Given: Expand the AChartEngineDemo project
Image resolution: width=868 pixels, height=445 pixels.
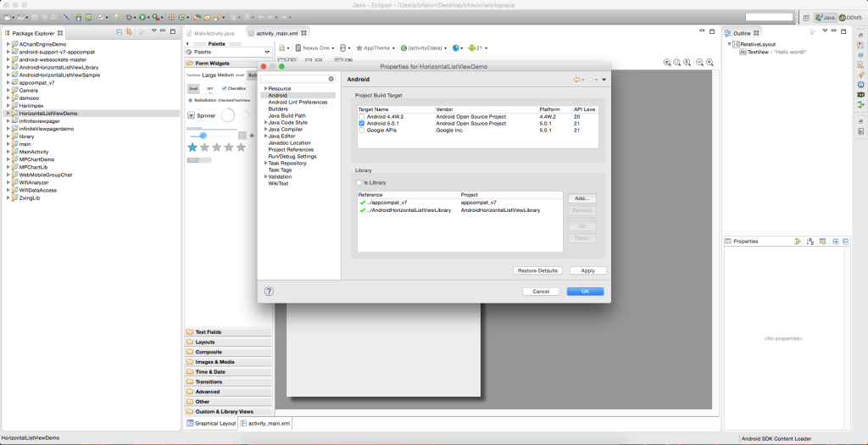Looking at the screenshot, I should tap(8, 44).
